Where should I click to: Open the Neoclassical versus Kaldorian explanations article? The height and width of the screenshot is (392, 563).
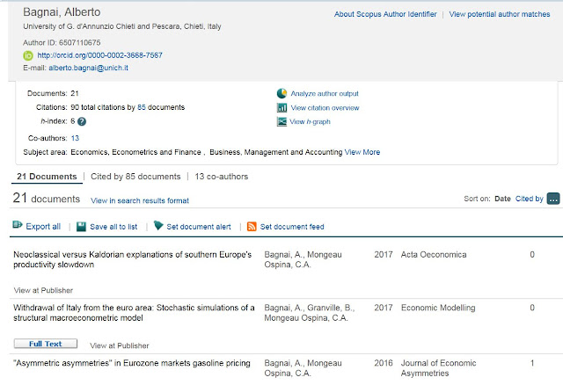tap(132, 260)
